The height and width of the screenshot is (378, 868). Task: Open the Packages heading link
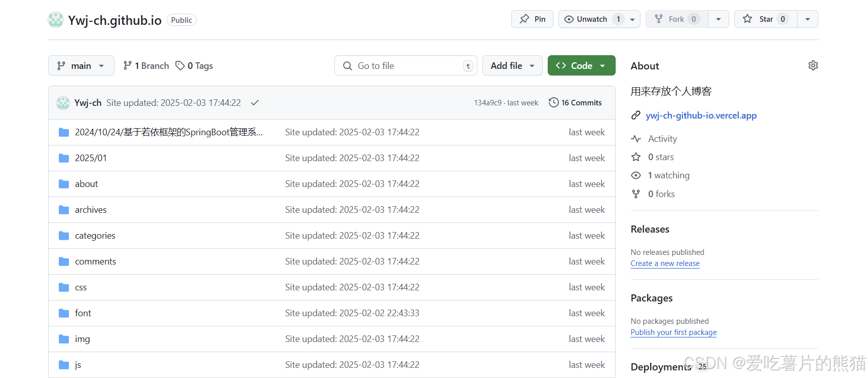pyautogui.click(x=652, y=298)
